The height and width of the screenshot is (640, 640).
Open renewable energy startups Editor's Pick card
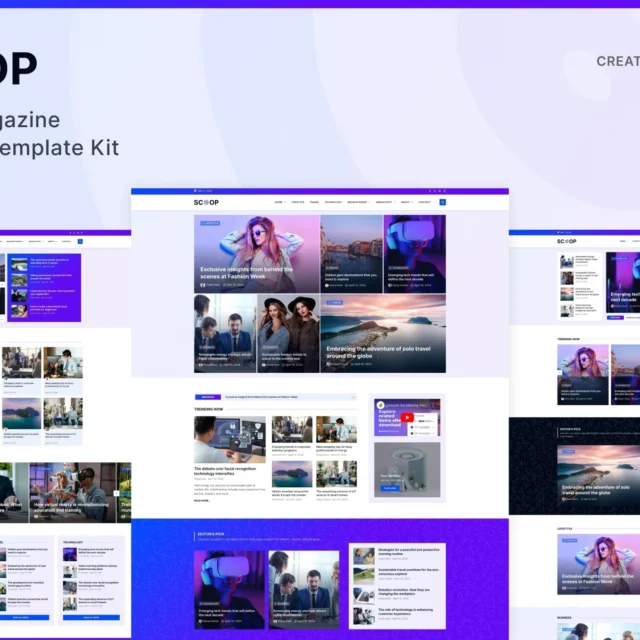[304, 589]
